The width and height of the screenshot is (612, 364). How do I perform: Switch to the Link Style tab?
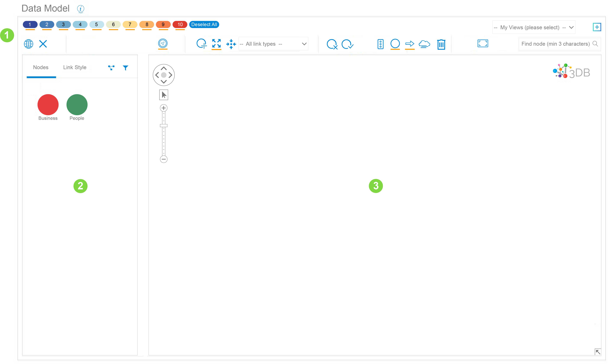[x=75, y=68]
